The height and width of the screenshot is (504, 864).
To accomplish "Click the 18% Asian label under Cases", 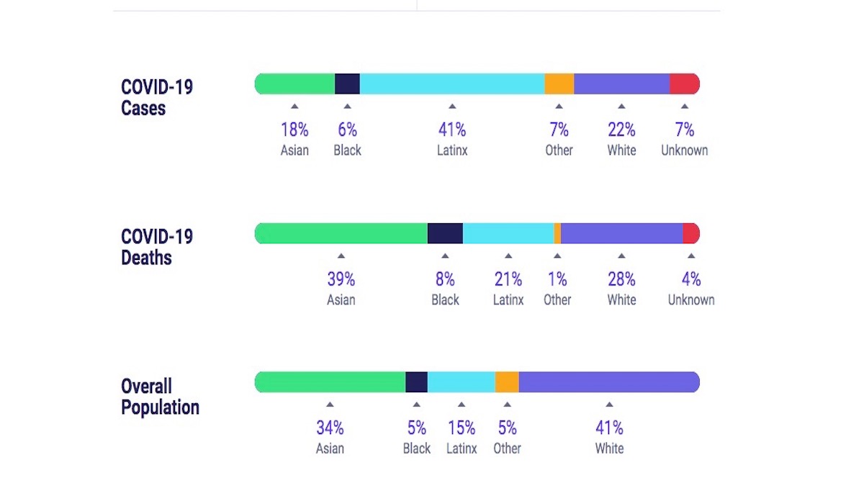I will pyautogui.click(x=294, y=138).
